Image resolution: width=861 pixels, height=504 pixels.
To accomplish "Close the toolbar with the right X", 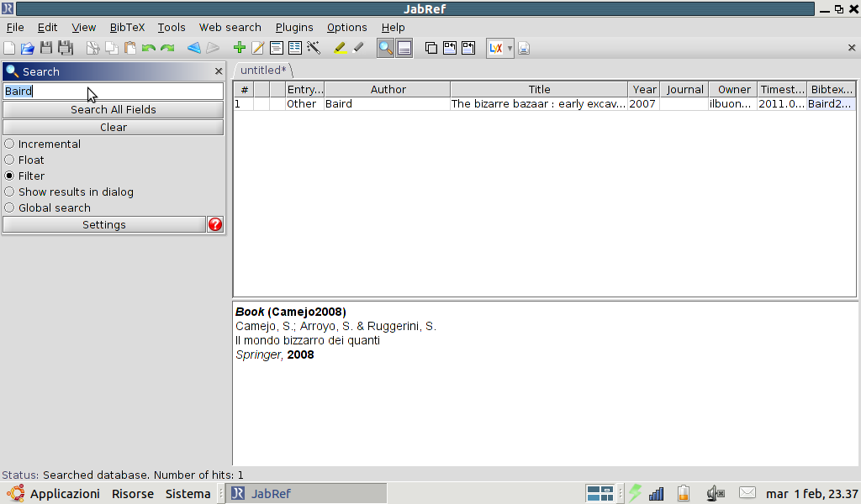I will click(x=852, y=48).
